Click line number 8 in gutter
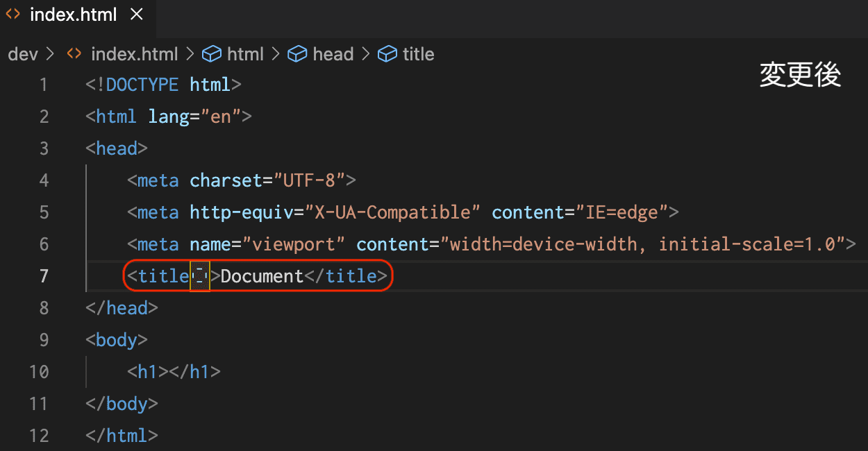 coord(44,308)
